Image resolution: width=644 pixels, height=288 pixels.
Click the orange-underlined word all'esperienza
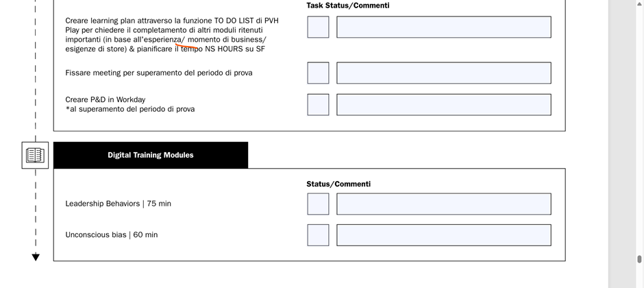[x=158, y=40]
